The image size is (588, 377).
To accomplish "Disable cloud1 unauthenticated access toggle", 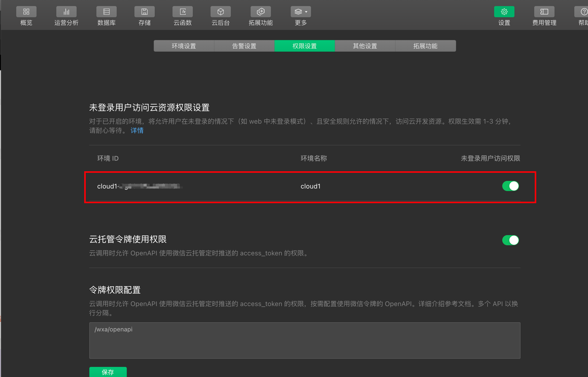I will pos(510,186).
